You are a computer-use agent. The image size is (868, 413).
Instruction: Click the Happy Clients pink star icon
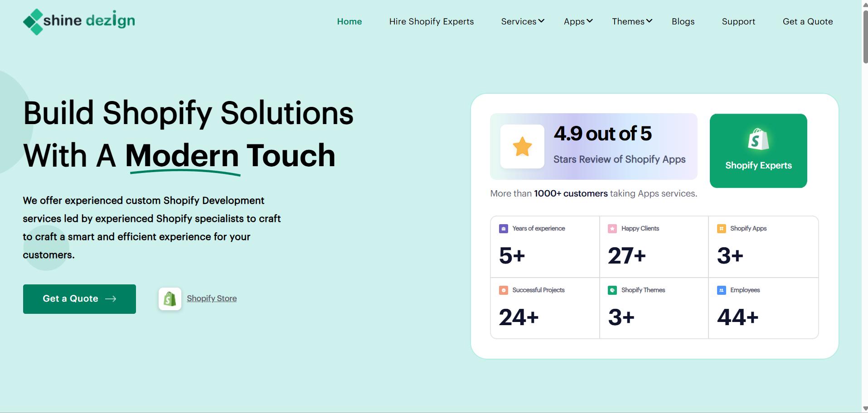pos(612,229)
